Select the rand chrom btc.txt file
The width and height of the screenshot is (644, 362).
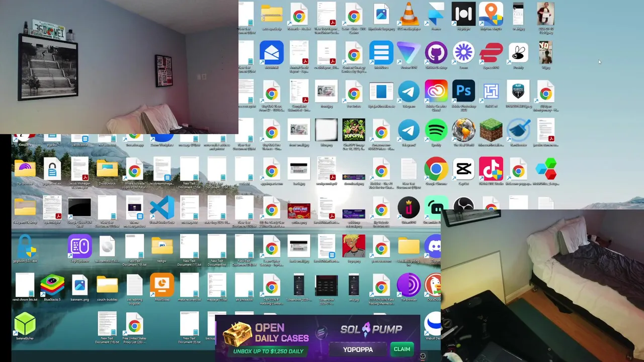coord(25,285)
